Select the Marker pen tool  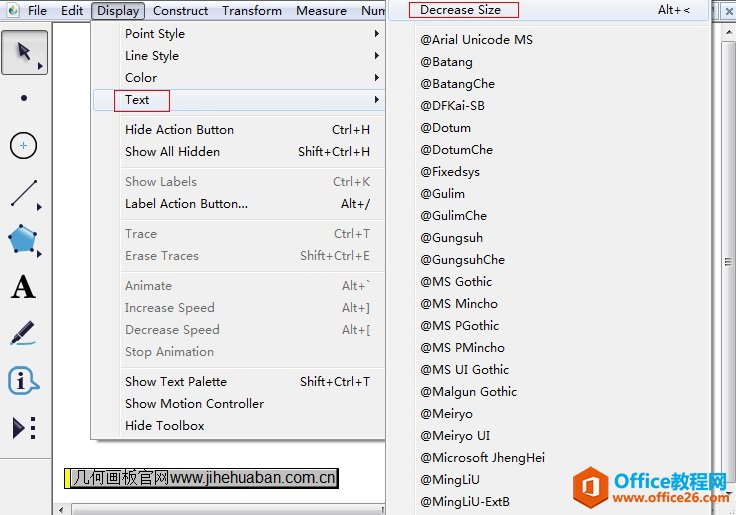[x=23, y=333]
